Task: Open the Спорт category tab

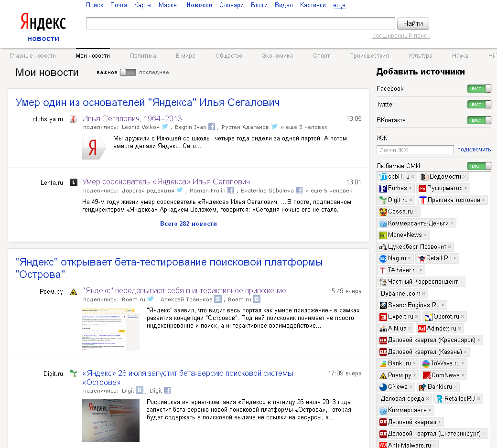Action: point(322,56)
